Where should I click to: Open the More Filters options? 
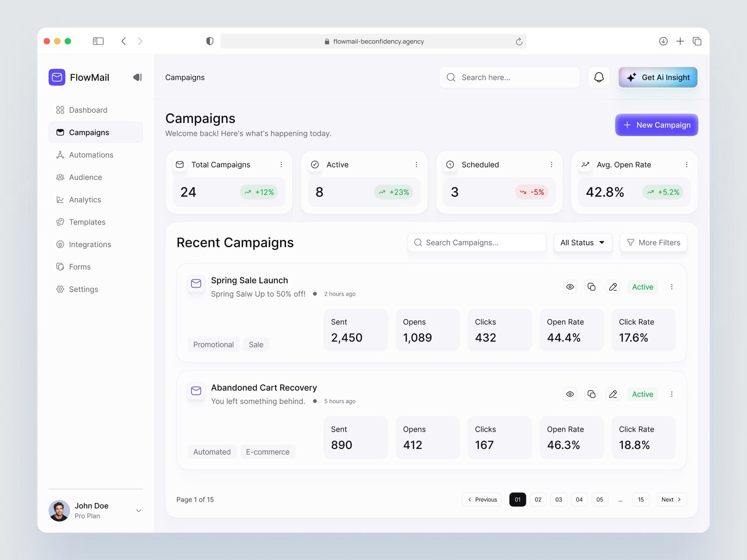[x=654, y=243]
